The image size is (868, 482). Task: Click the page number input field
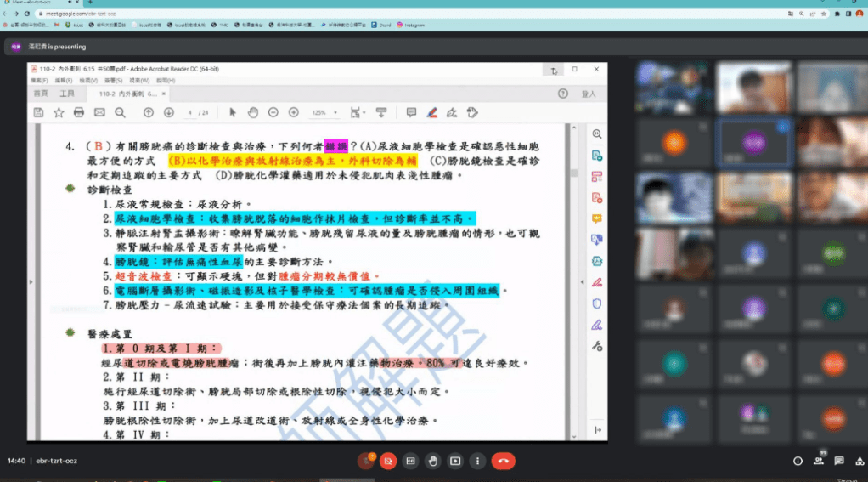pos(191,112)
